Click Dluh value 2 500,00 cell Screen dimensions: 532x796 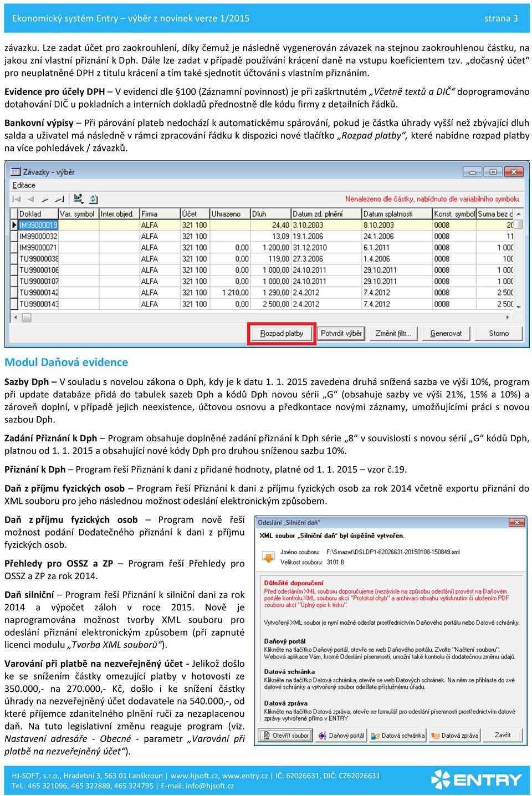(x=270, y=304)
